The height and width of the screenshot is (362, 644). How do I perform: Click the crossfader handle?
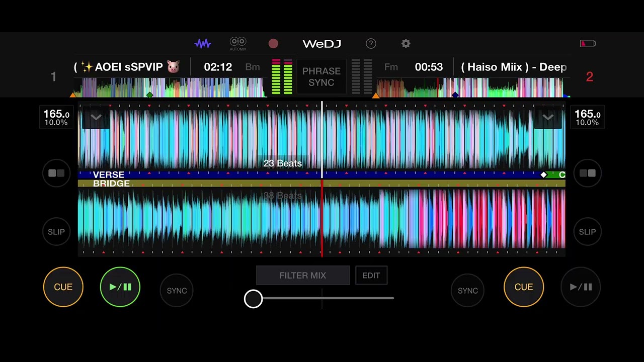[x=253, y=299]
